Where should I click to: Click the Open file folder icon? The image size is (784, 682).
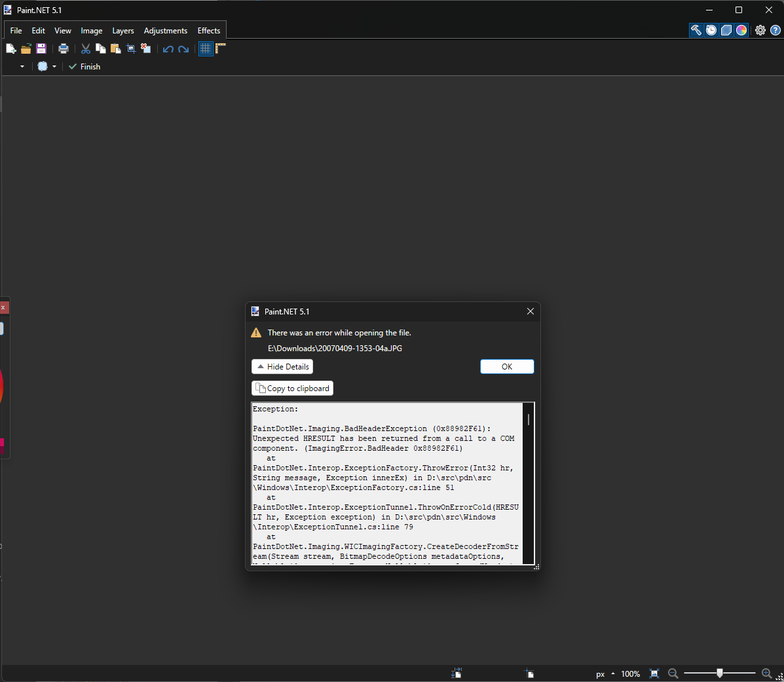tap(26, 48)
